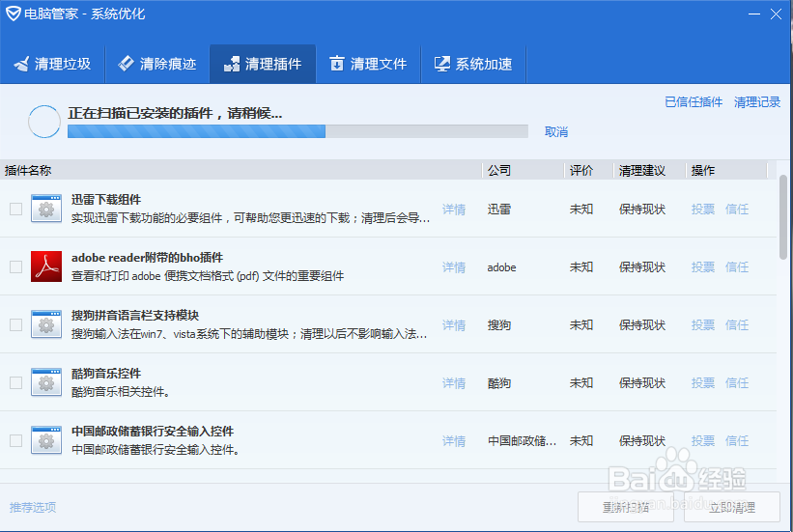Image resolution: width=793 pixels, height=532 pixels.
Task: View 详情 for 迅雷下载组件
Action: [x=454, y=210]
